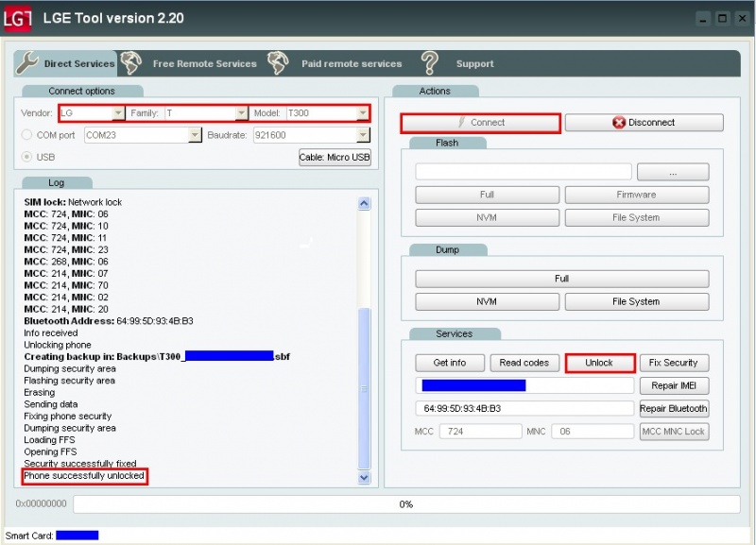Click the browse button with three dots
The height and width of the screenshot is (545, 756).
pyautogui.click(x=673, y=172)
